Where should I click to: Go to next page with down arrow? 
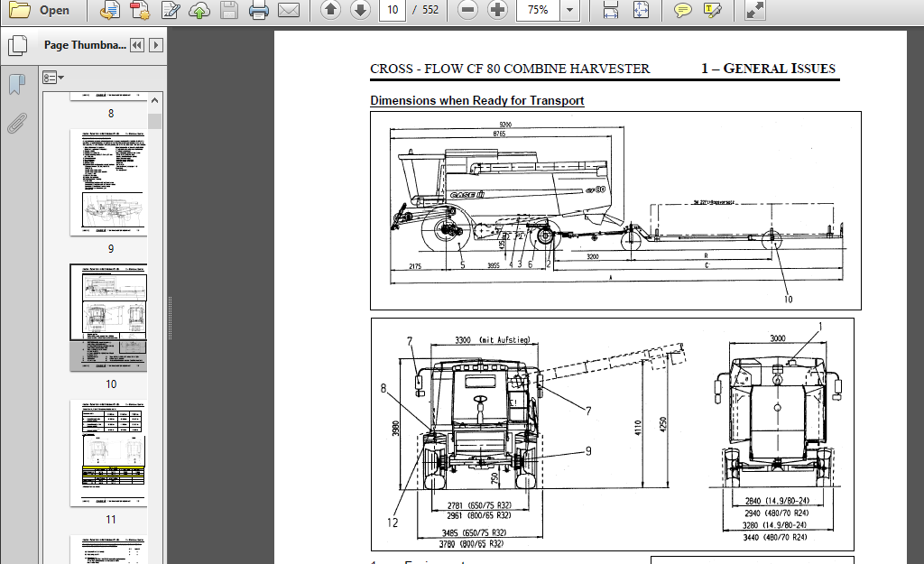click(x=361, y=10)
